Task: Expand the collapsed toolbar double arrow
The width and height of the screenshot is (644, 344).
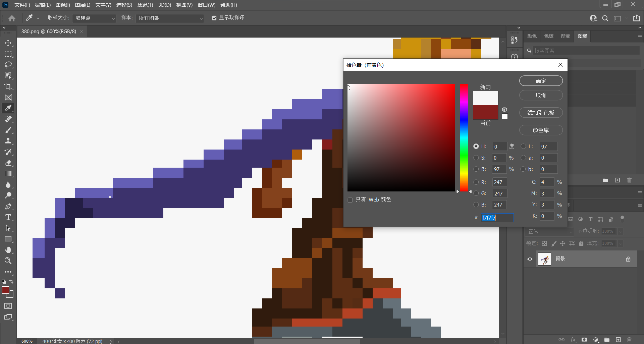Action: pyautogui.click(x=4, y=28)
